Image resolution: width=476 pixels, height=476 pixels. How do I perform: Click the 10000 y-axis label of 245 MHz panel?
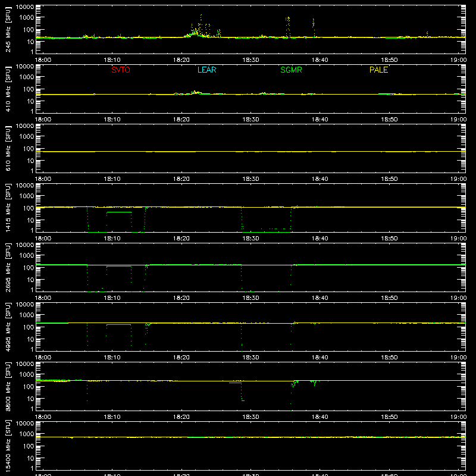point(25,7)
